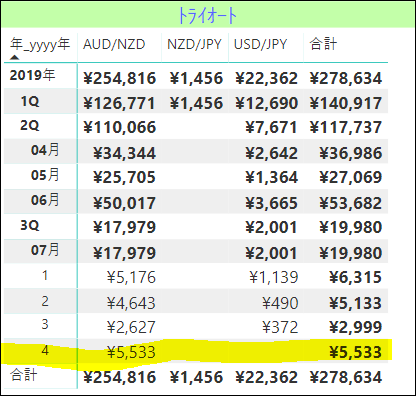Click the ¥4,643 AUD/NZD cell
The width and height of the screenshot is (416, 396).
click(131, 303)
